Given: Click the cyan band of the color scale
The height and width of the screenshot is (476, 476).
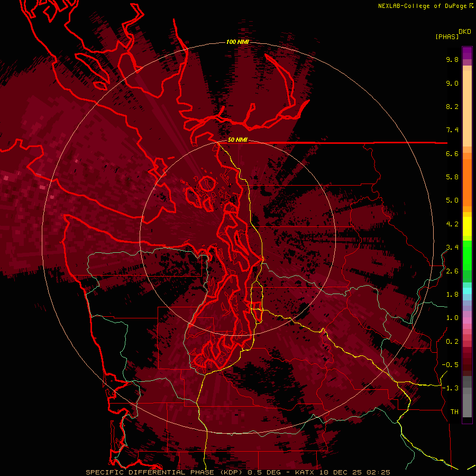Looking at the screenshot, I should tap(467, 291).
